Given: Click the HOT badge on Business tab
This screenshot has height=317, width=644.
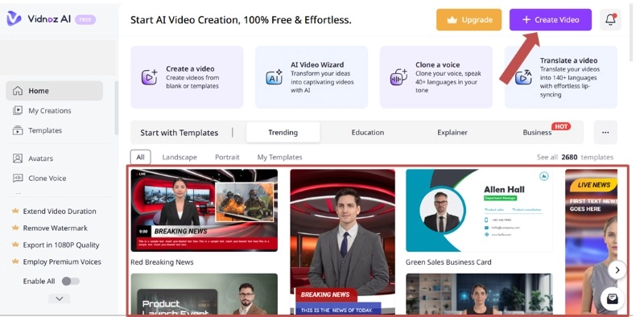Looking at the screenshot, I should (561, 126).
